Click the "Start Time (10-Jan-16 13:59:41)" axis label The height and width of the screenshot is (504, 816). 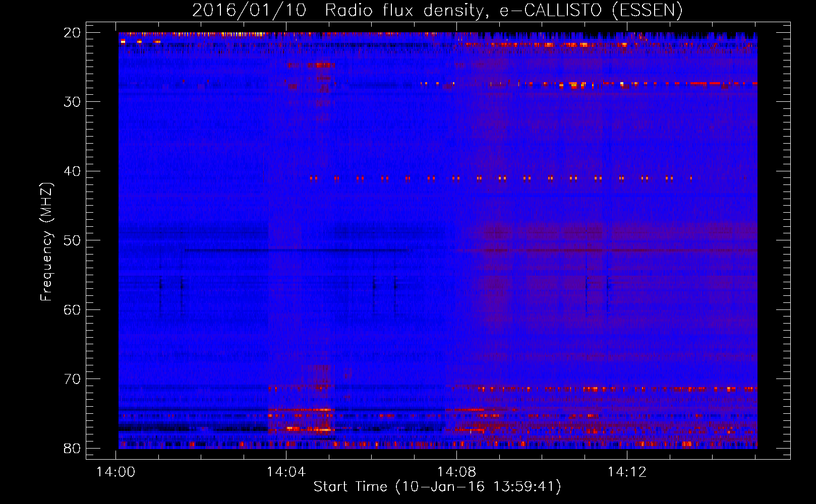tap(437, 487)
